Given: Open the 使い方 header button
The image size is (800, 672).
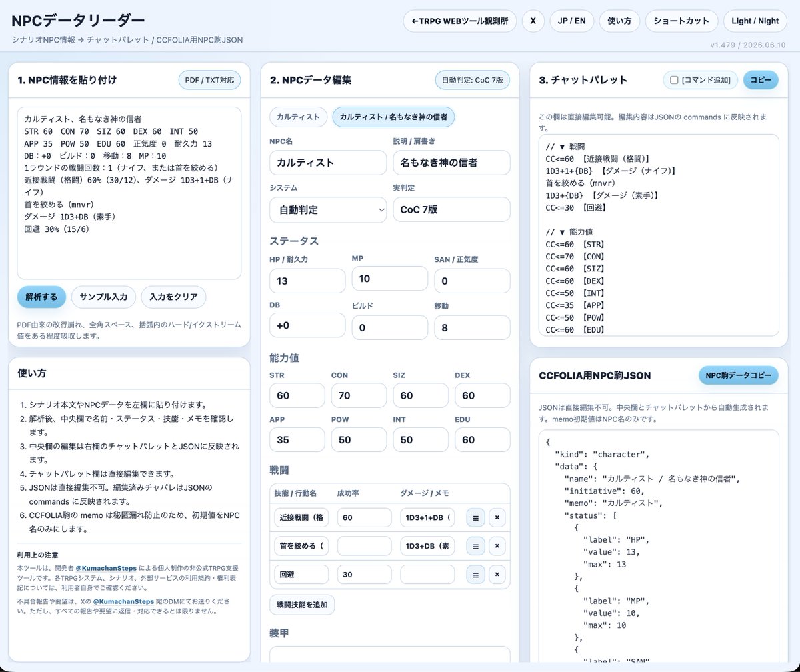Looking at the screenshot, I should point(619,21).
